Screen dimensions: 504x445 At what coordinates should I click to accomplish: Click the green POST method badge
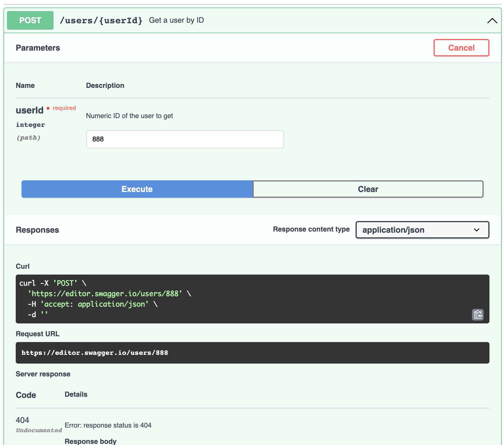pyautogui.click(x=30, y=20)
